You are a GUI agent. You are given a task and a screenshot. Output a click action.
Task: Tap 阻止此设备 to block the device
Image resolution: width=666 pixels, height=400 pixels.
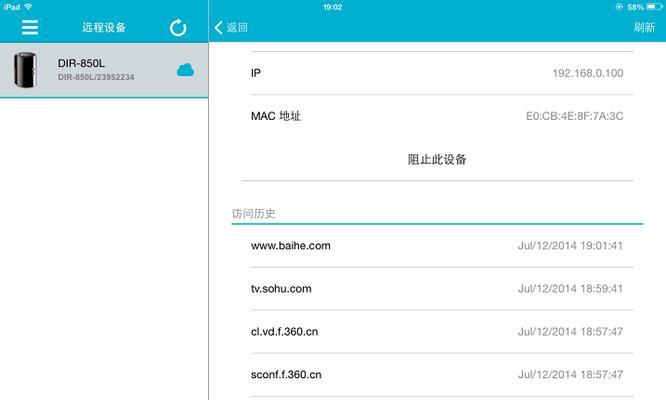[x=437, y=160]
